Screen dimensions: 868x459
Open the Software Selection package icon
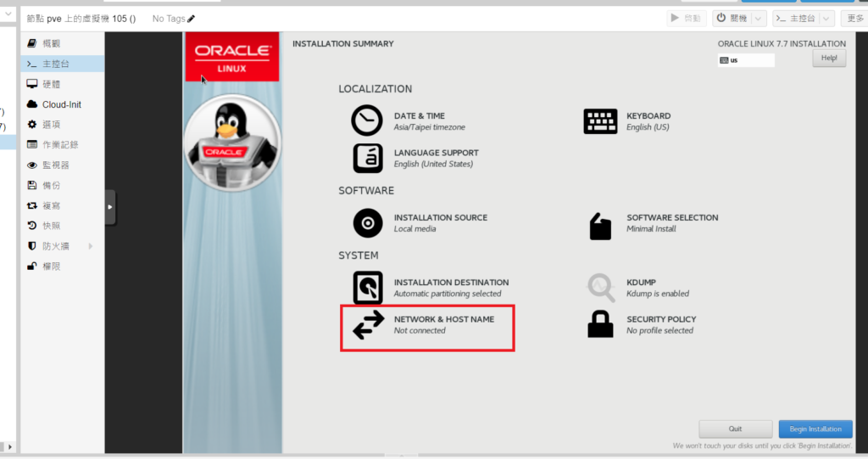[x=600, y=226]
